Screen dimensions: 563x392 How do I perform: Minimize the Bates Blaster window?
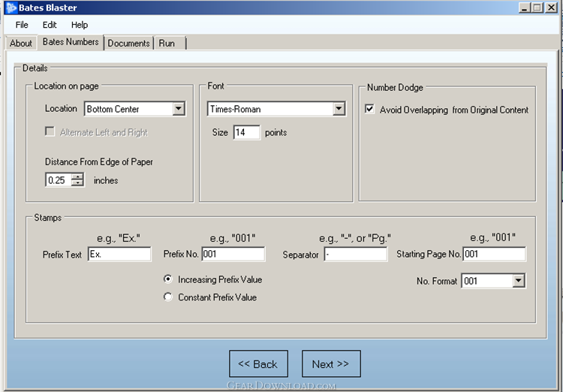[x=525, y=8]
